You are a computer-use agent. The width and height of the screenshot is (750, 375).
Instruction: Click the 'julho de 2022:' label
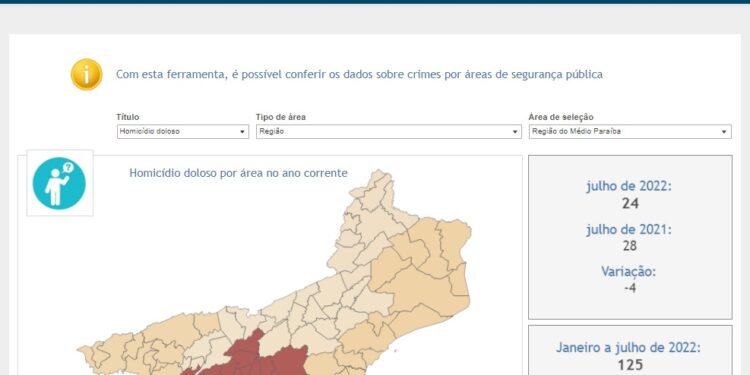[x=629, y=186]
